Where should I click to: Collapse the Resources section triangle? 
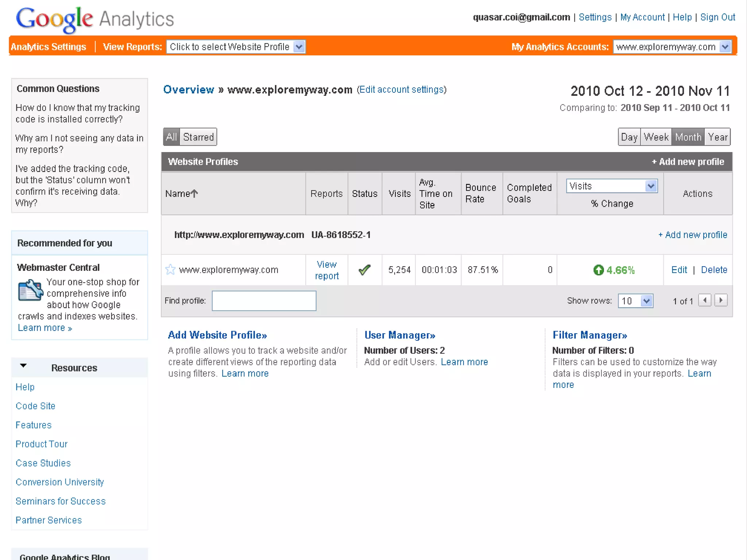(23, 366)
